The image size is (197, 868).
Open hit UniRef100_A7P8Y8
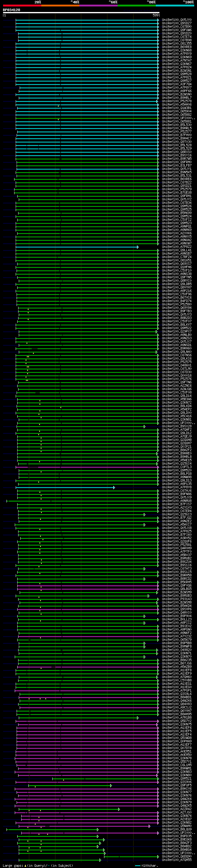pos(176,487)
